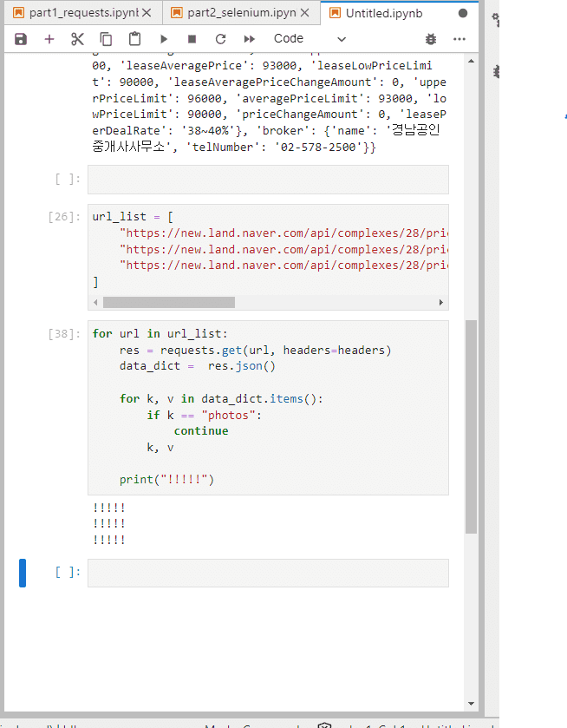The height and width of the screenshot is (728, 567).
Task: Click the notebook vertical scrollbar thumb
Action: 471,427
